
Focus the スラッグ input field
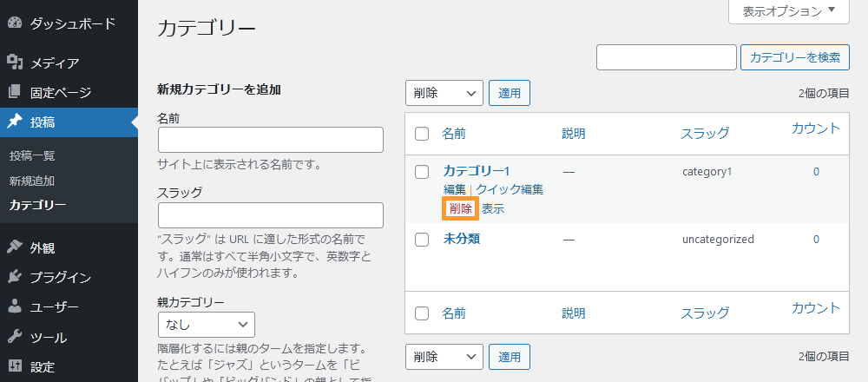point(271,215)
